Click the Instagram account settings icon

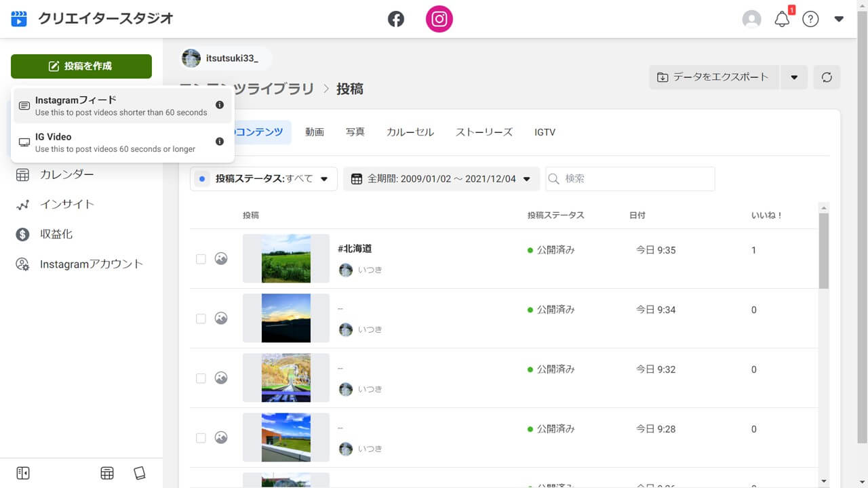click(22, 264)
